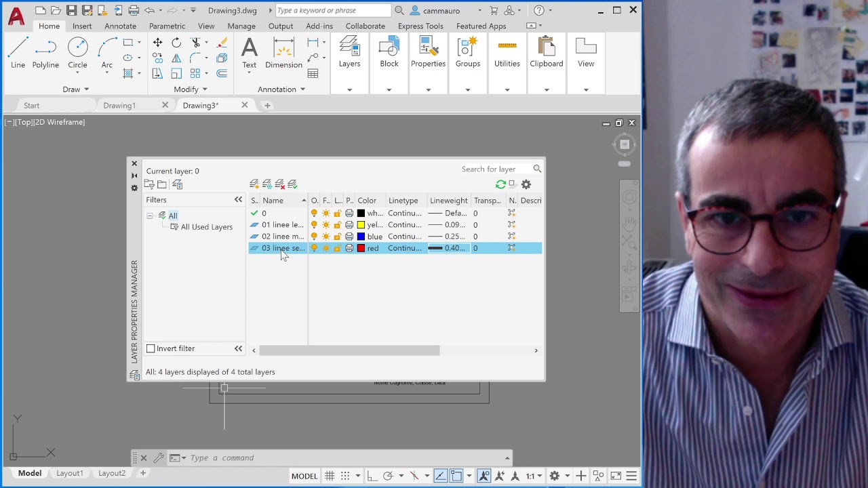Open the Parametric ribbon tab

tap(167, 26)
